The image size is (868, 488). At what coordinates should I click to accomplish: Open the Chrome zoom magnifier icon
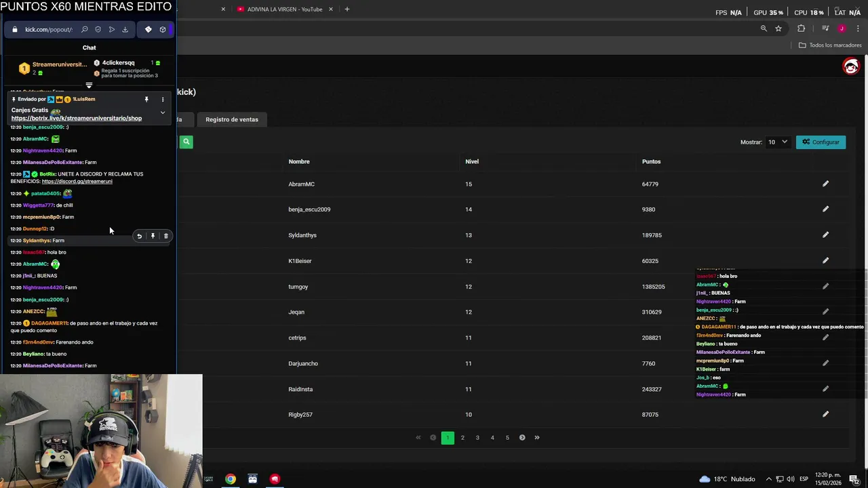click(x=764, y=28)
